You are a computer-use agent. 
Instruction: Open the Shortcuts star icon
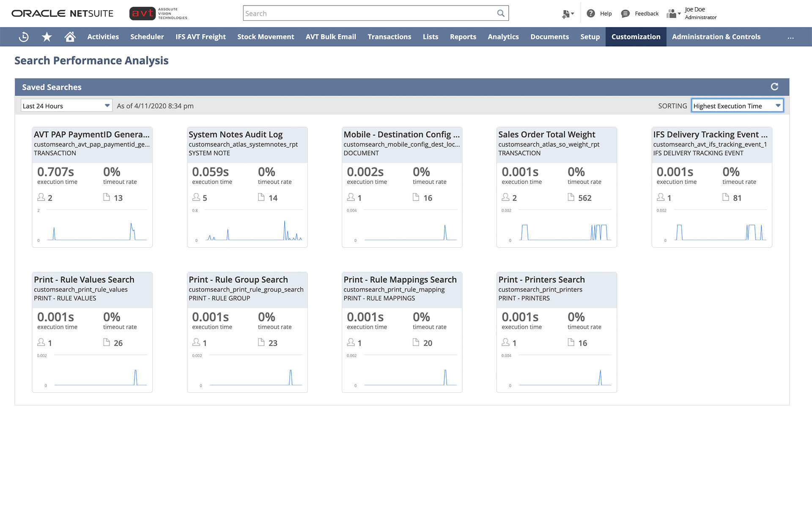coord(47,37)
